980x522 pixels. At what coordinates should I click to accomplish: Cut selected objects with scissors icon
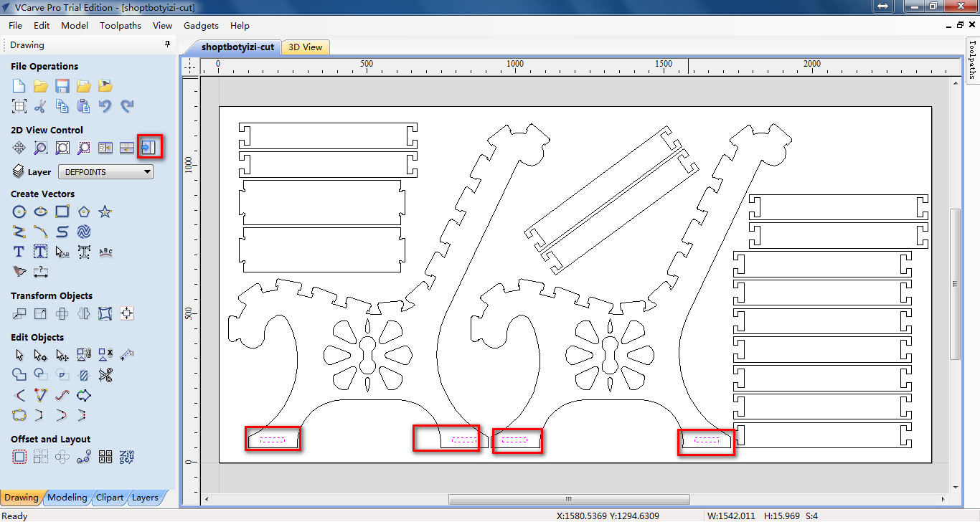pyautogui.click(x=41, y=106)
